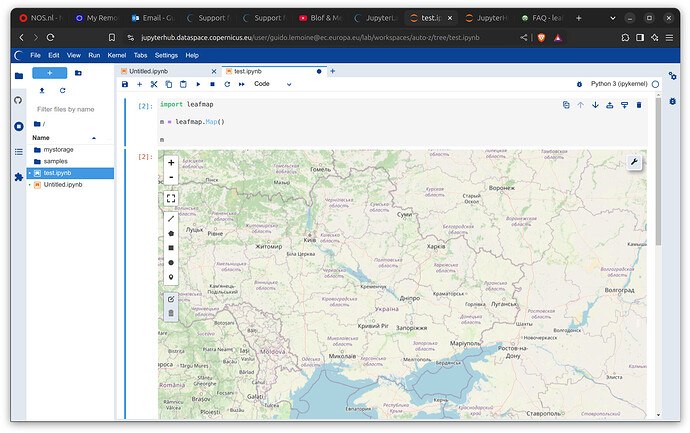The width and height of the screenshot is (690, 433).
Task: Zoom in on the map
Action: point(171,162)
